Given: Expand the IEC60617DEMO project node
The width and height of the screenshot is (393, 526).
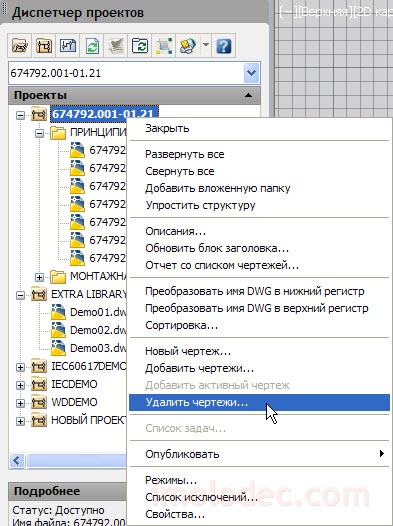Looking at the screenshot, I should 20,367.
